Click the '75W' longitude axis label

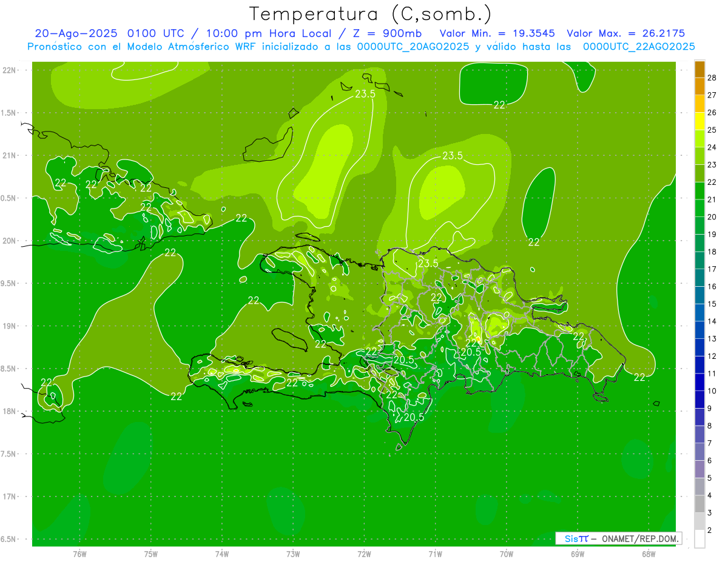151,554
